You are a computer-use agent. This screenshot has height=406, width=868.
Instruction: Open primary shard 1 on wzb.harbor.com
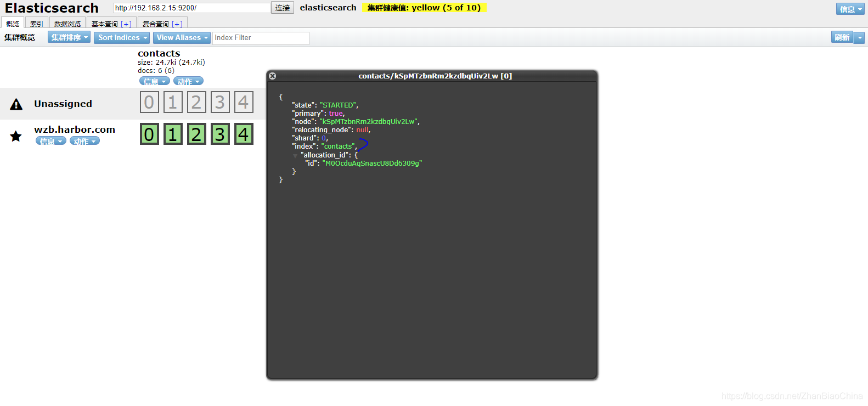click(x=173, y=134)
